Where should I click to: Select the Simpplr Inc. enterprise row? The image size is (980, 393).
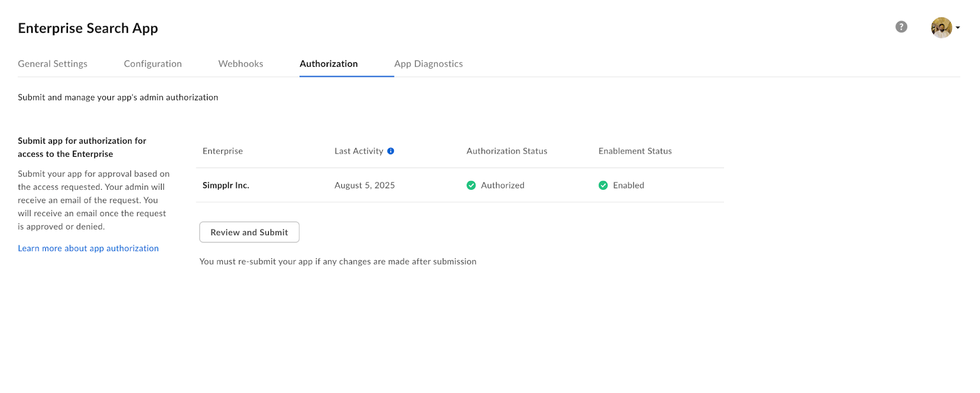click(226, 185)
